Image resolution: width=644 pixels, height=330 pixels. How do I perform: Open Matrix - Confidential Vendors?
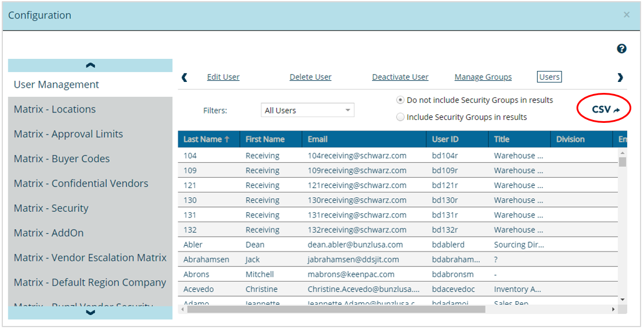(x=91, y=183)
